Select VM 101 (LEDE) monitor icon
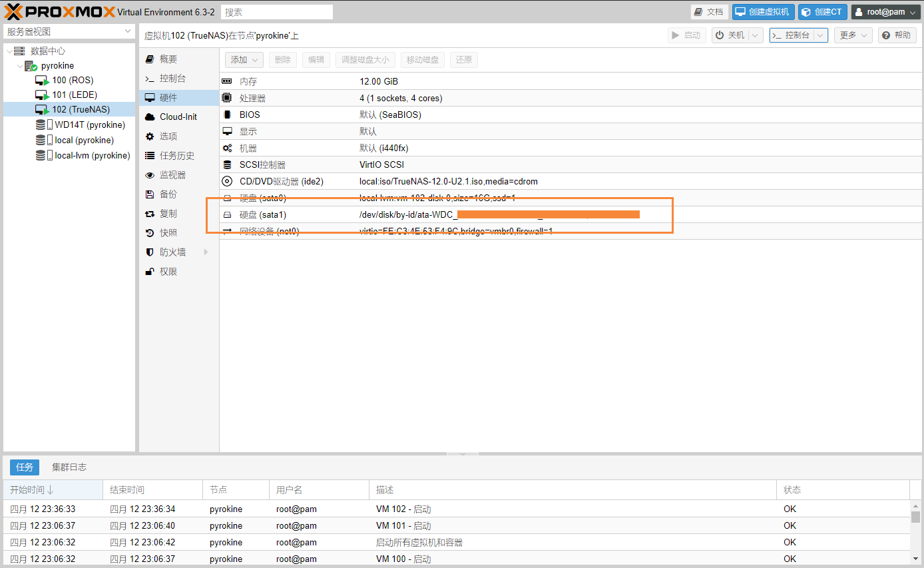Image resolution: width=924 pixels, height=568 pixels. [42, 95]
